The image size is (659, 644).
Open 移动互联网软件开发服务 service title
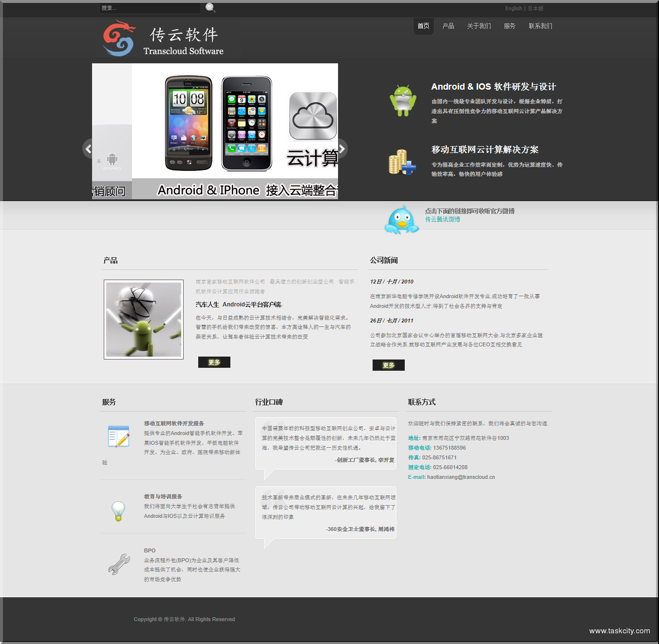click(174, 423)
